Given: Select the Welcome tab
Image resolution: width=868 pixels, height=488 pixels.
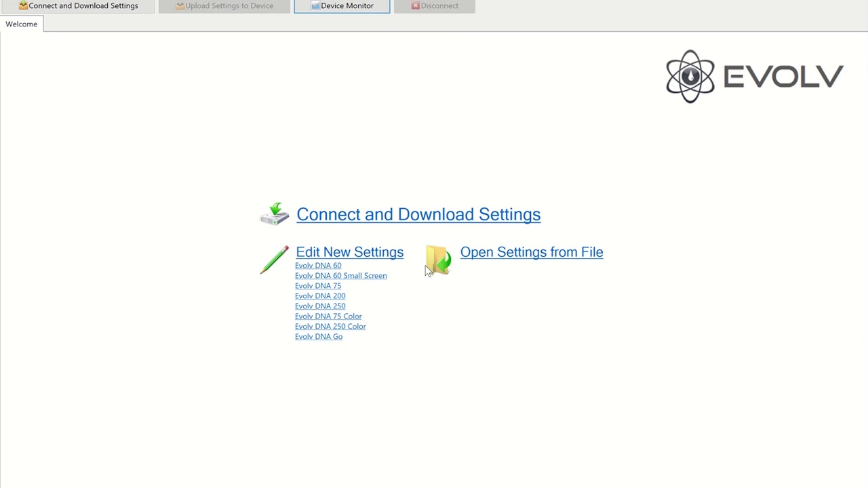Looking at the screenshot, I should [x=22, y=24].
